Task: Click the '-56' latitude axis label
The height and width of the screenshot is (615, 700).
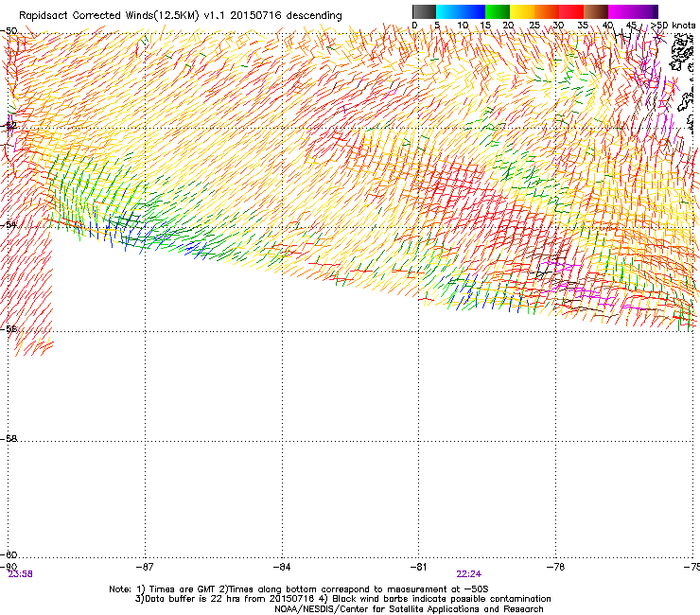Action: (9, 328)
